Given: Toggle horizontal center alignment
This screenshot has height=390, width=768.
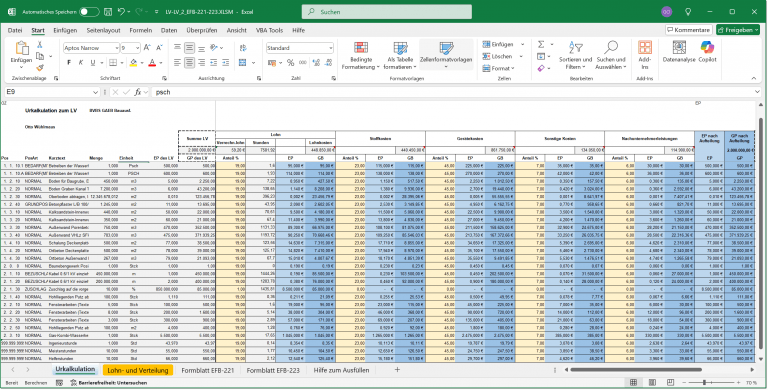Looking at the screenshot, I should 189,63.
